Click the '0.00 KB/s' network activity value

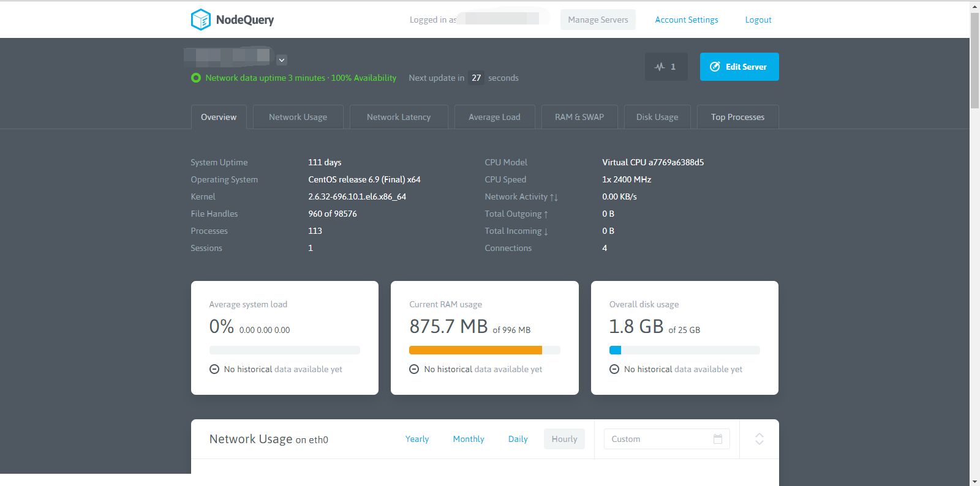tap(619, 196)
